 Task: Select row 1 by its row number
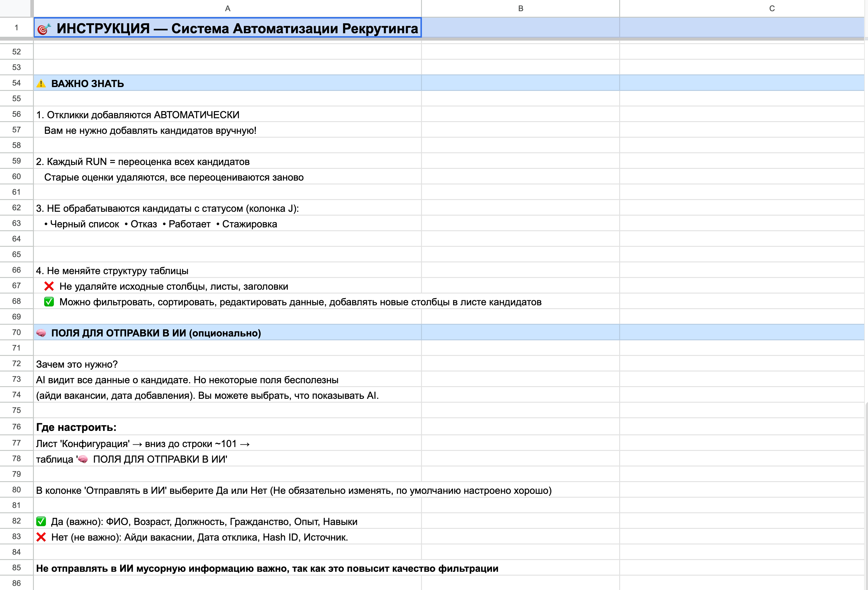[16, 28]
